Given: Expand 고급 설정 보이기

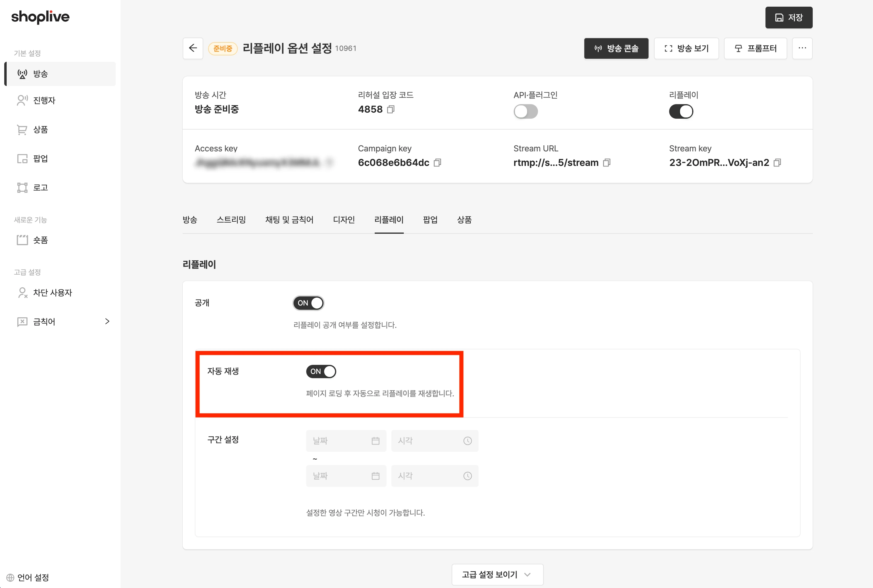Looking at the screenshot, I should click(497, 574).
